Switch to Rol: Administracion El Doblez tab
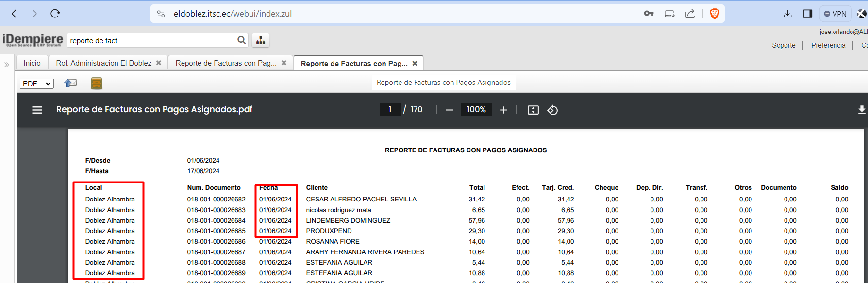 [x=103, y=63]
